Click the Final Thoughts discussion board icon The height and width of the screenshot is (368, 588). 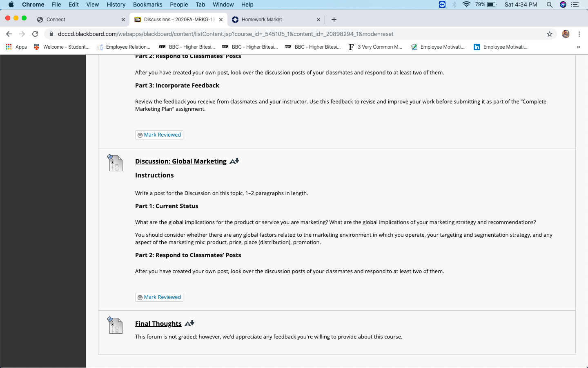point(115,325)
